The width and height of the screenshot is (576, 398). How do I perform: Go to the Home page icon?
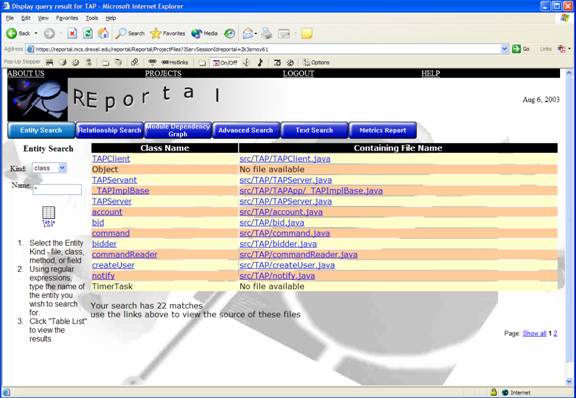tap(103, 33)
